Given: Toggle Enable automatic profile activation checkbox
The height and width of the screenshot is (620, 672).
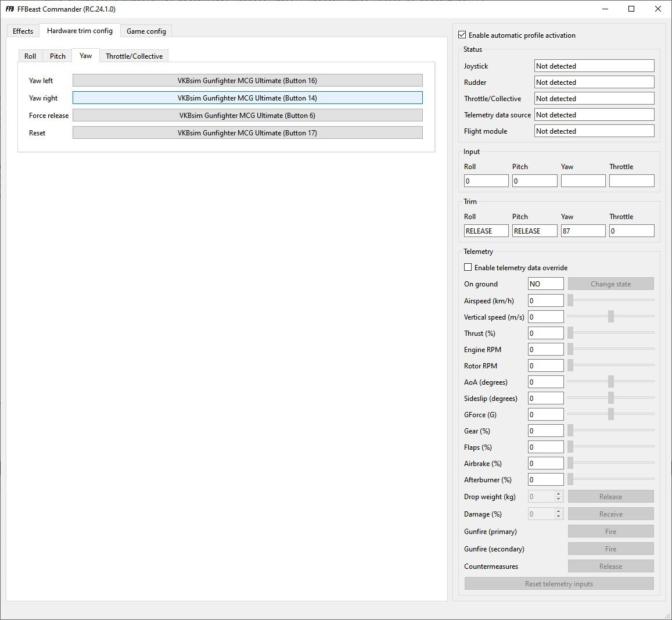Looking at the screenshot, I should pos(462,35).
